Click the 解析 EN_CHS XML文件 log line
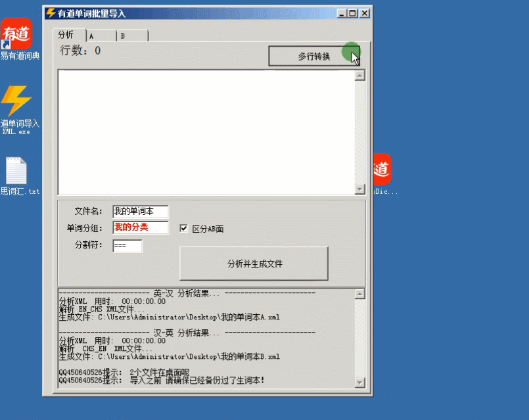Screen dimensions: 529x420 102,309
